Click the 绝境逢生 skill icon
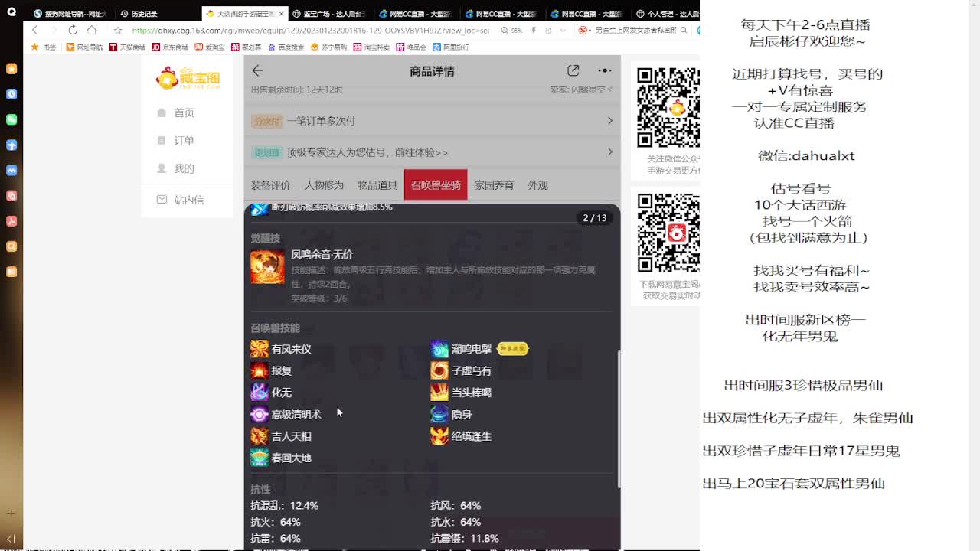This screenshot has height=551, width=980. point(439,436)
